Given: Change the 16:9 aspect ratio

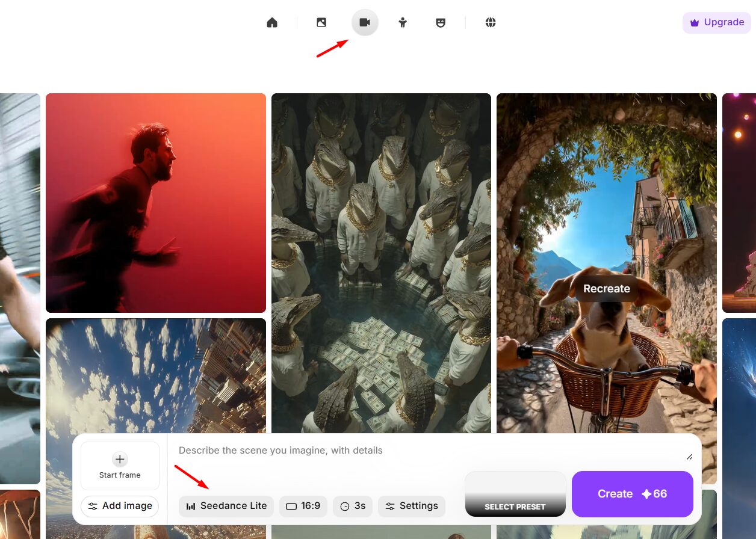Looking at the screenshot, I should coord(303,506).
